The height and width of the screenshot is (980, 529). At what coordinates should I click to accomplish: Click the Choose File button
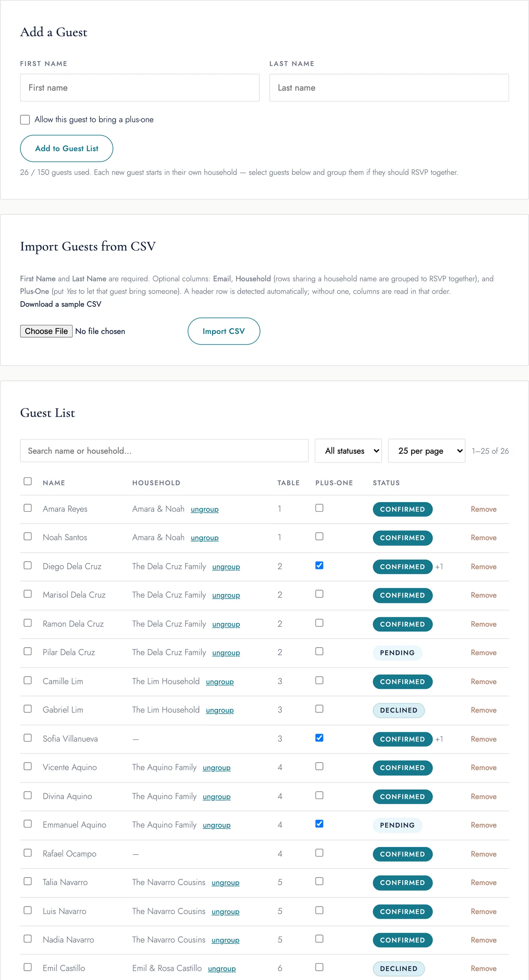coord(46,331)
